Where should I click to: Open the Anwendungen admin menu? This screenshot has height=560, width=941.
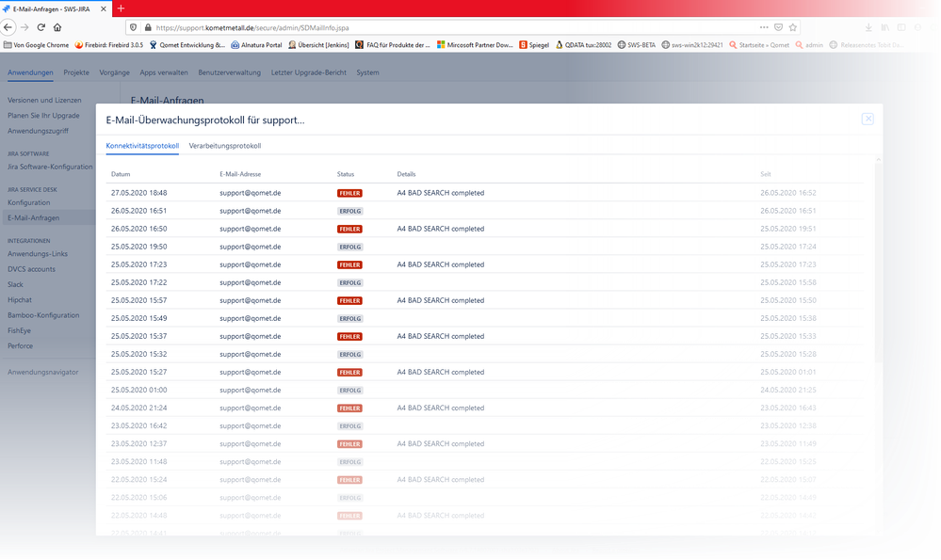point(30,72)
